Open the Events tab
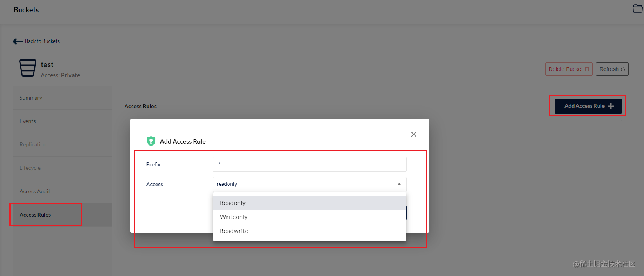The image size is (644, 276). coord(62,121)
